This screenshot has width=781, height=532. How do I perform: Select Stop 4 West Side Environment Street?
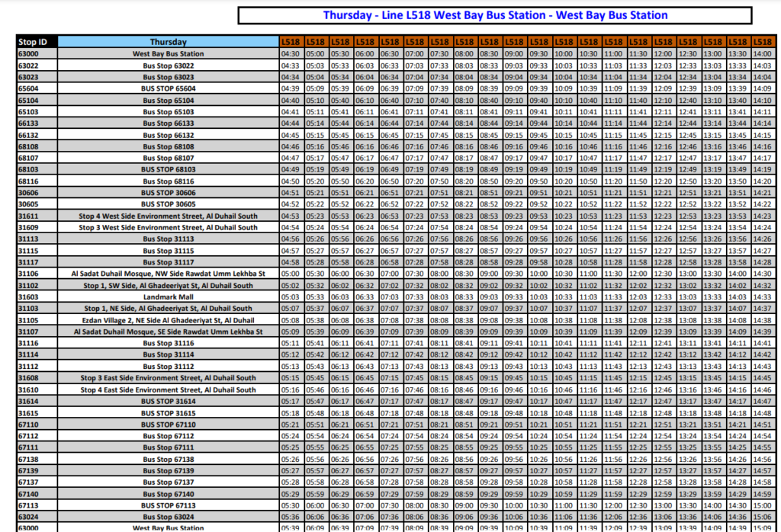click(x=168, y=216)
